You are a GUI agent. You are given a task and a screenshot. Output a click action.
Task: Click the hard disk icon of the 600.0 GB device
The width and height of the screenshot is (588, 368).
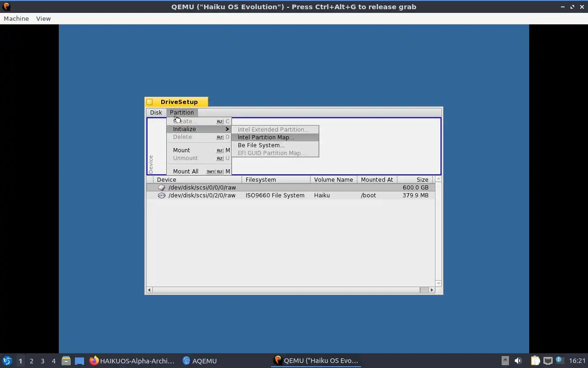pos(161,188)
